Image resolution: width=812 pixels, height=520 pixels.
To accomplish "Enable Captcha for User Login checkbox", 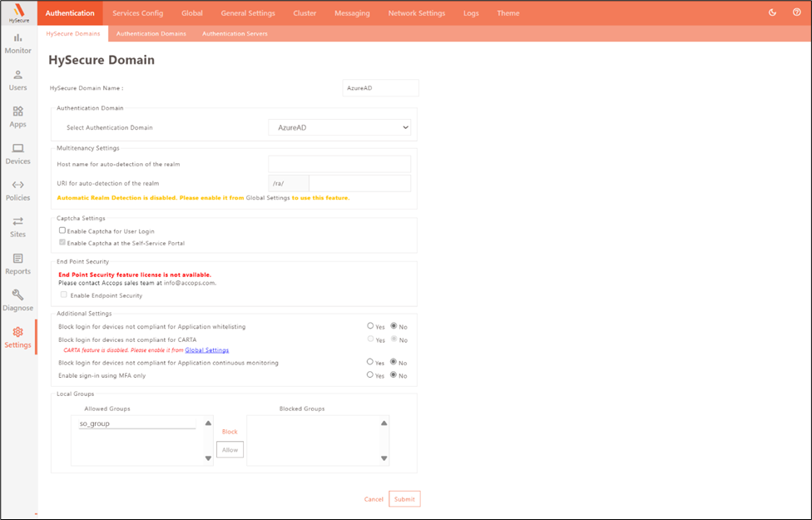I will coord(62,230).
